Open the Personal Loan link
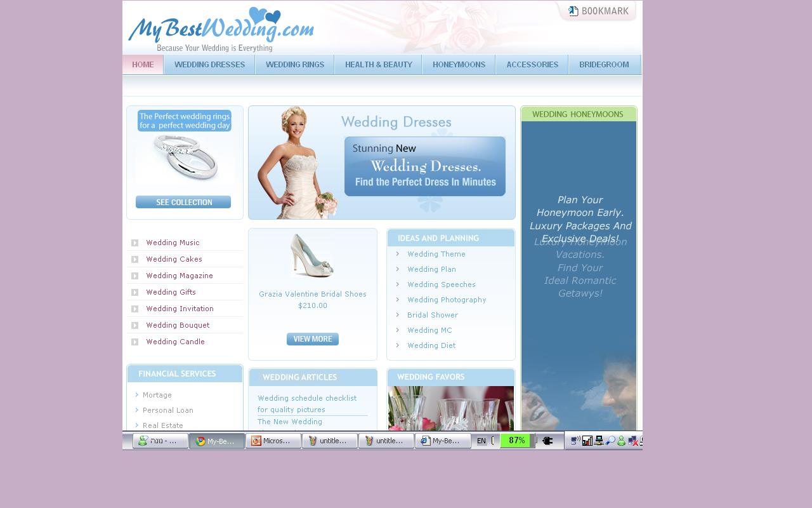 point(168,410)
